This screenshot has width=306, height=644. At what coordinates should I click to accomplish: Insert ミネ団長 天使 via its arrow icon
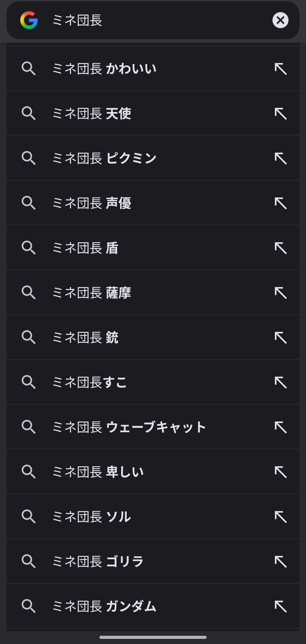[x=280, y=114]
